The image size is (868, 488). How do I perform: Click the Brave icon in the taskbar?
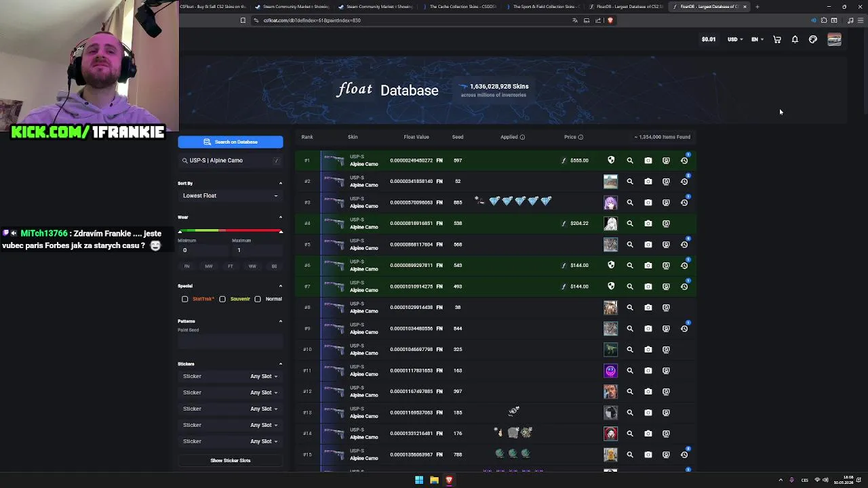448,480
